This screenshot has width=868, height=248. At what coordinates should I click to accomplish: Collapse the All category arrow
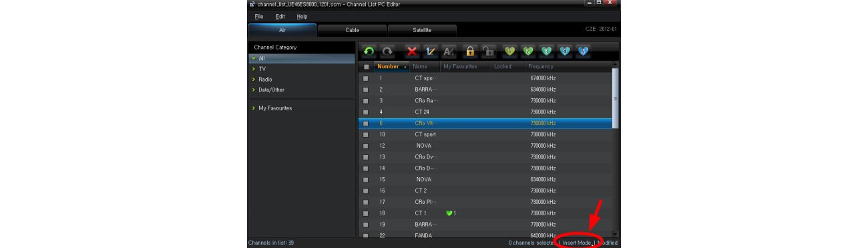click(x=254, y=59)
